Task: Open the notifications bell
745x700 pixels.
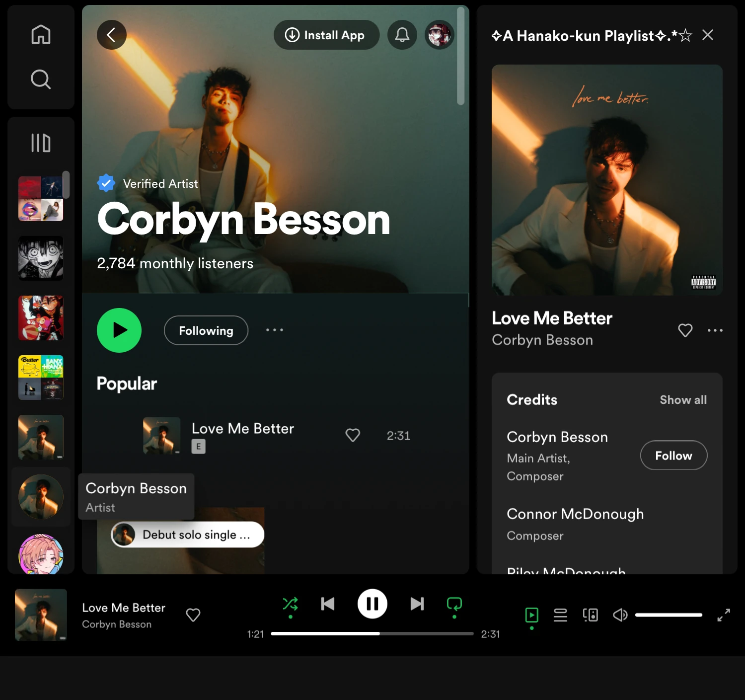Action: tap(402, 35)
